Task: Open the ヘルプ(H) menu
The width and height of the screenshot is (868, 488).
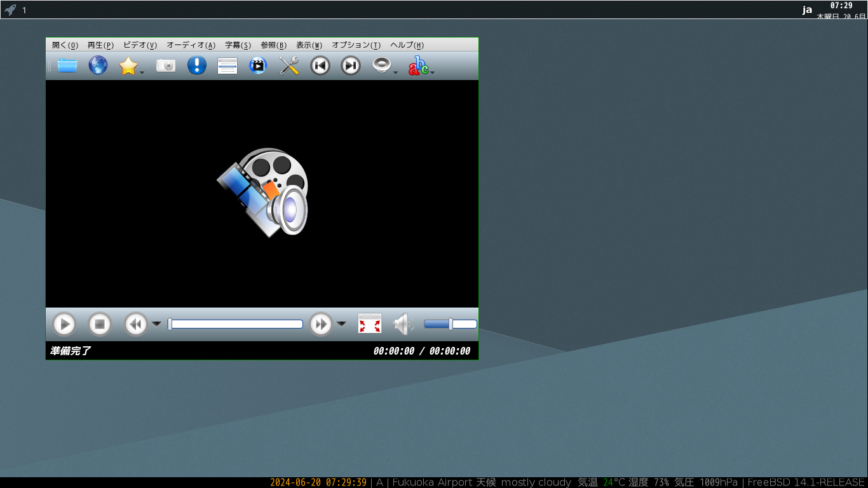Action: (x=407, y=45)
